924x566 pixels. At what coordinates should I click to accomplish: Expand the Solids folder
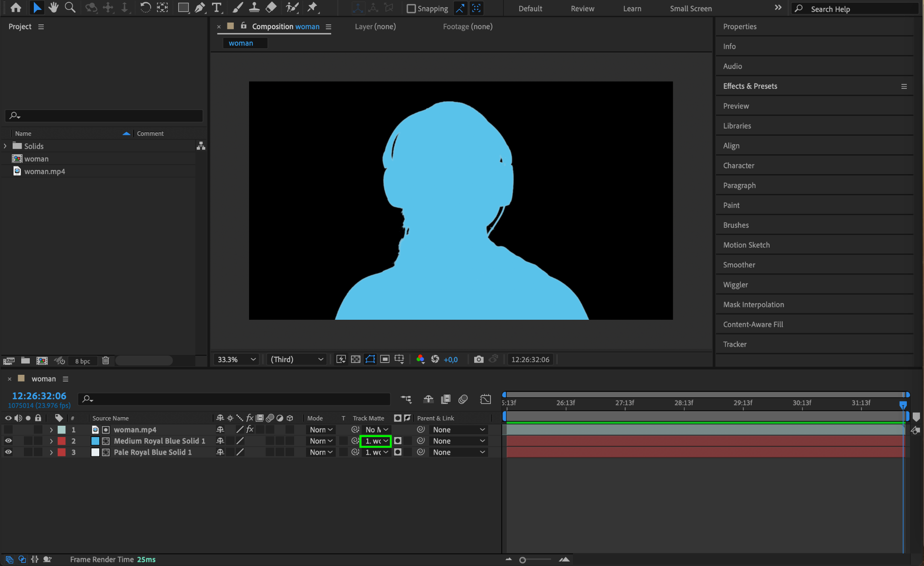click(x=5, y=146)
